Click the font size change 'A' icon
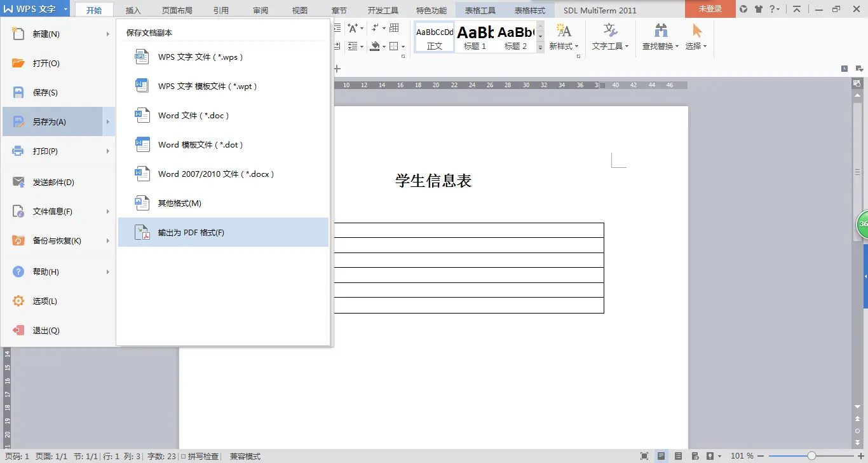Viewport: 868px width, 463px height. coord(353,28)
